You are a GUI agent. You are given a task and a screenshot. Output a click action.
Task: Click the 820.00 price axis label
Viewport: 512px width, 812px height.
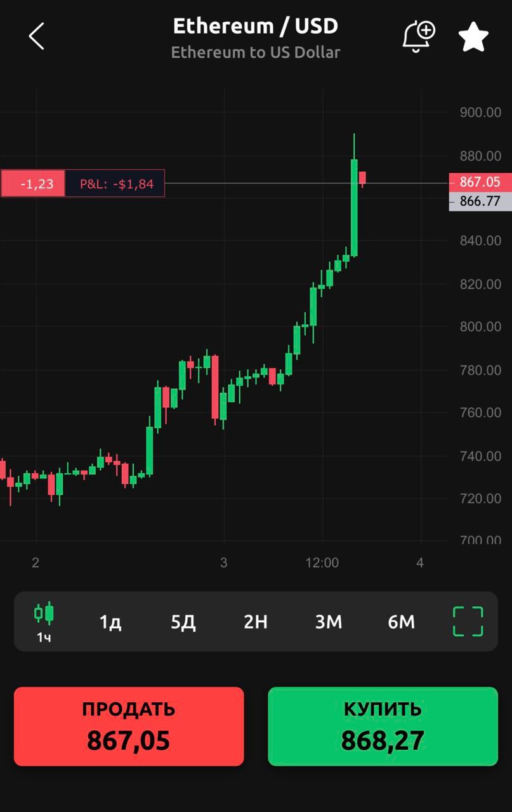coord(480,284)
